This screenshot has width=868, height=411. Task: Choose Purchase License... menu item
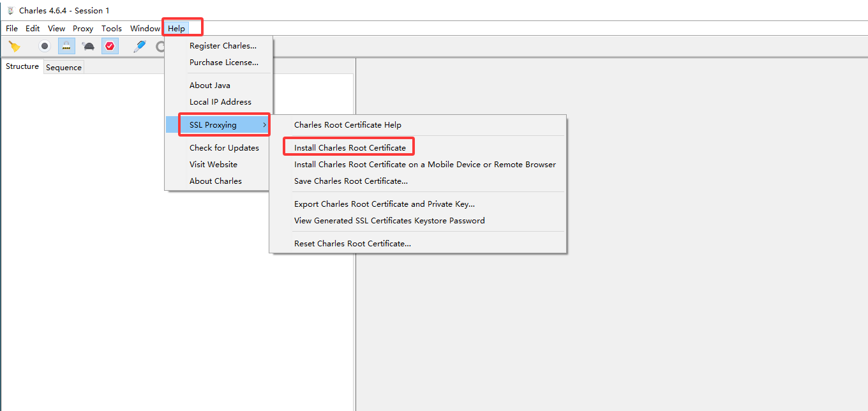click(219, 63)
